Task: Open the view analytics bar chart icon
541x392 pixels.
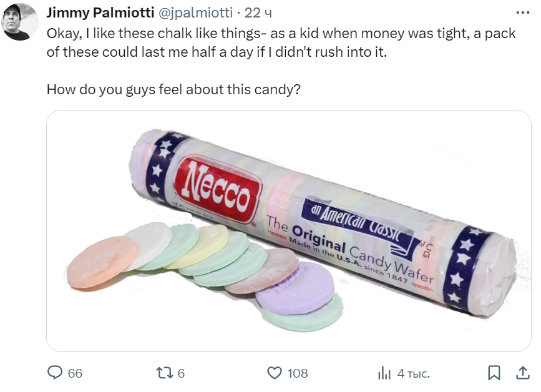Action: (x=384, y=373)
